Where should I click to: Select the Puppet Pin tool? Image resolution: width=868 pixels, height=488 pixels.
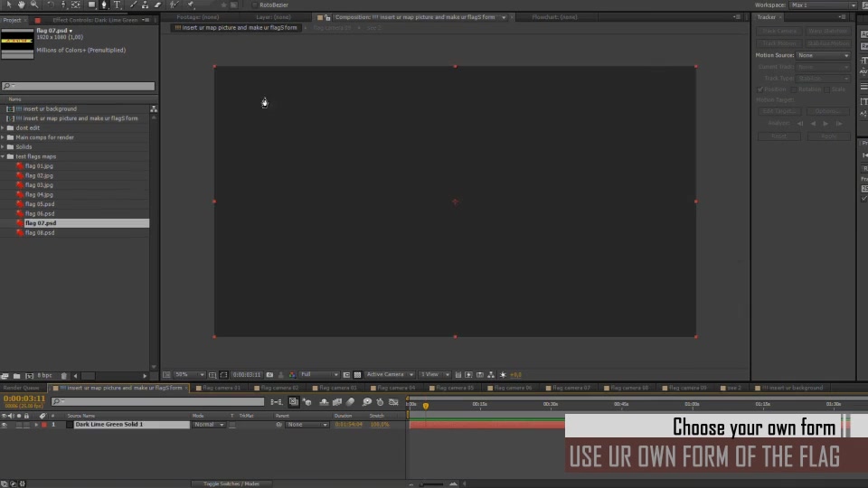click(192, 5)
